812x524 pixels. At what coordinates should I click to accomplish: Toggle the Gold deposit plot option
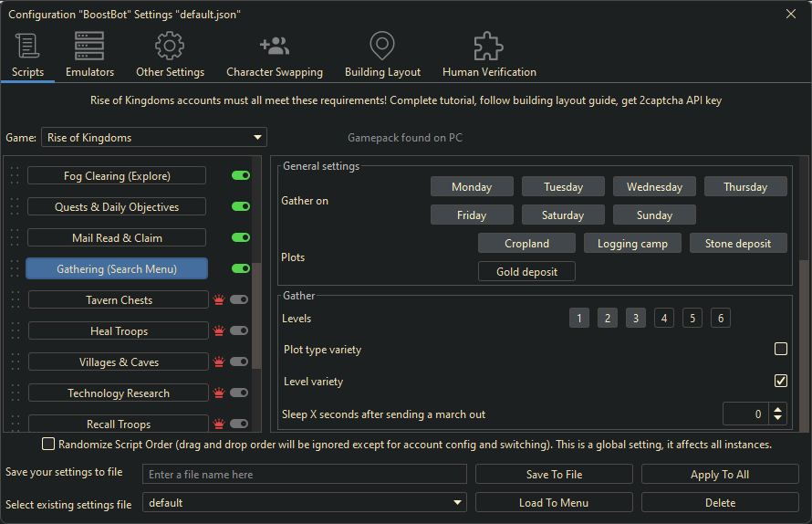pos(526,272)
